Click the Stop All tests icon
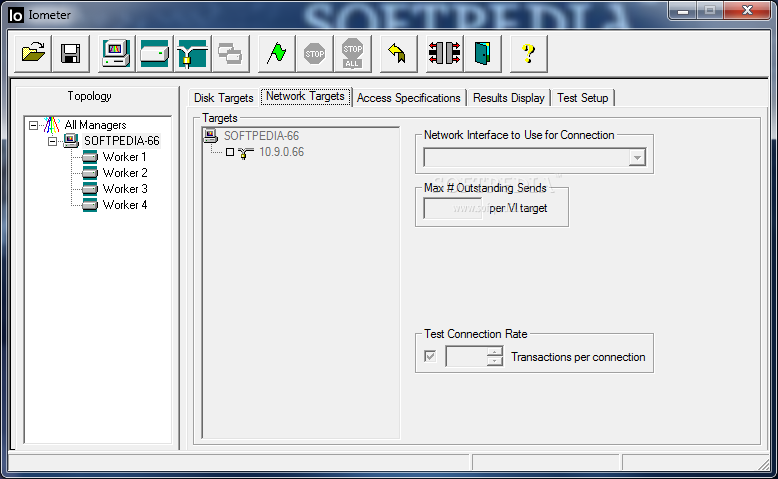 [x=352, y=53]
